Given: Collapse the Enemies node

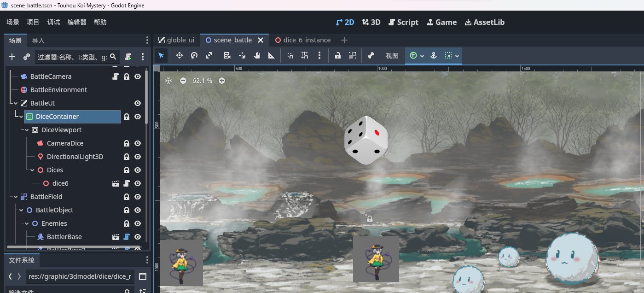Looking at the screenshot, I should point(27,223).
